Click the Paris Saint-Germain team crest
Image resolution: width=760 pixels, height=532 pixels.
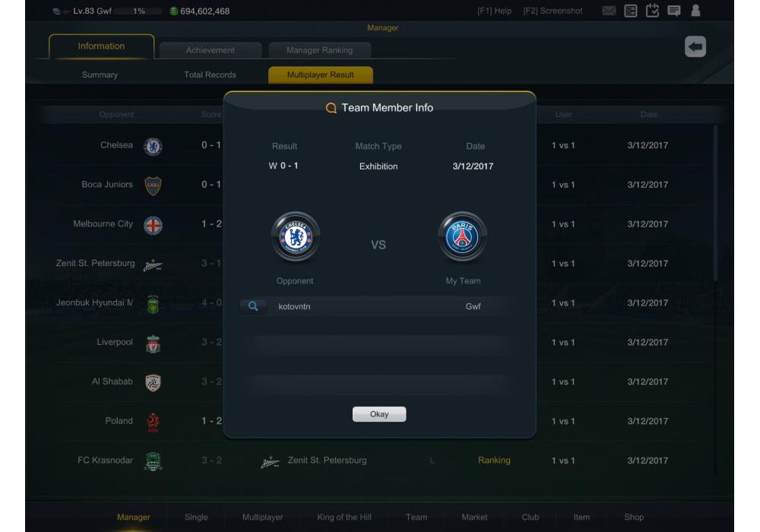[x=462, y=237]
